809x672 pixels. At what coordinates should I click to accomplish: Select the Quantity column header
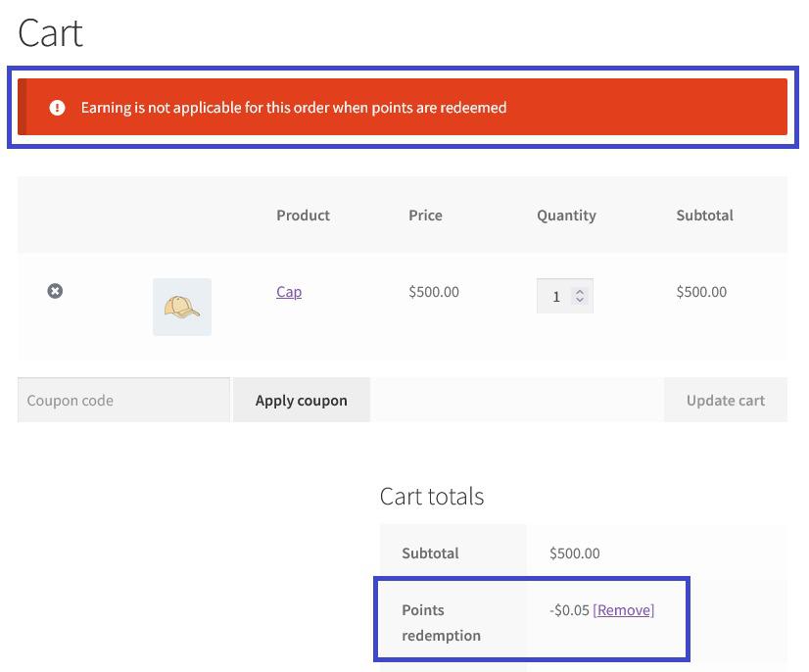tap(566, 215)
